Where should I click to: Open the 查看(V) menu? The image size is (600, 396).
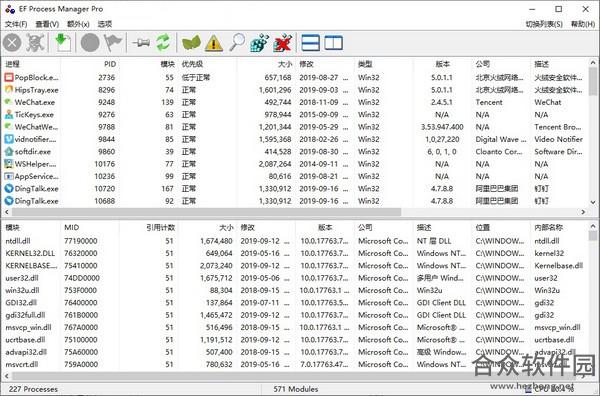[x=47, y=24]
